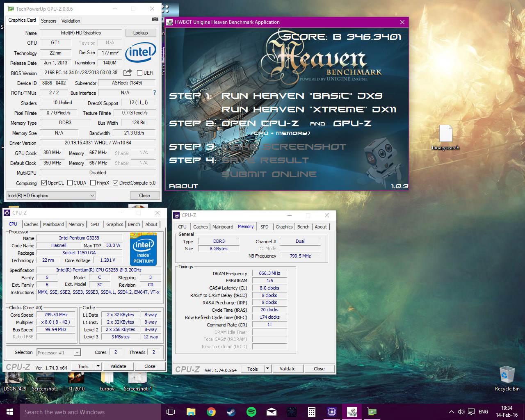Toggle the CUDA checkbox
This screenshot has height=420, width=525.
tap(70, 183)
